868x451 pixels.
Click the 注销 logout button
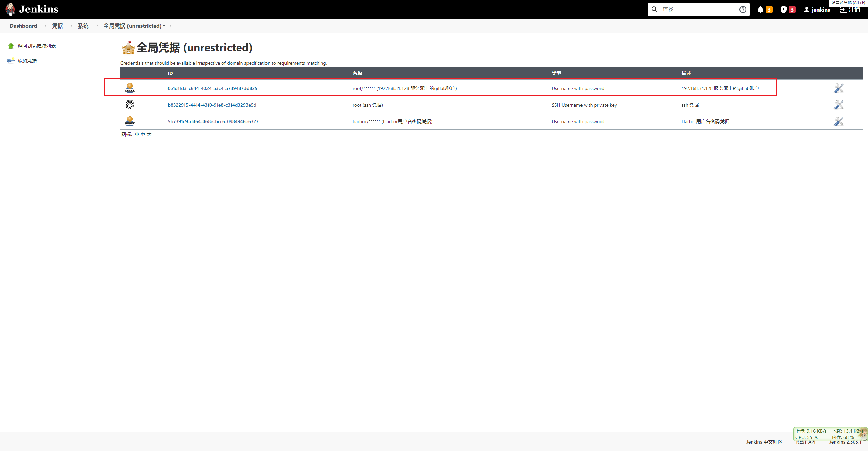(x=850, y=10)
